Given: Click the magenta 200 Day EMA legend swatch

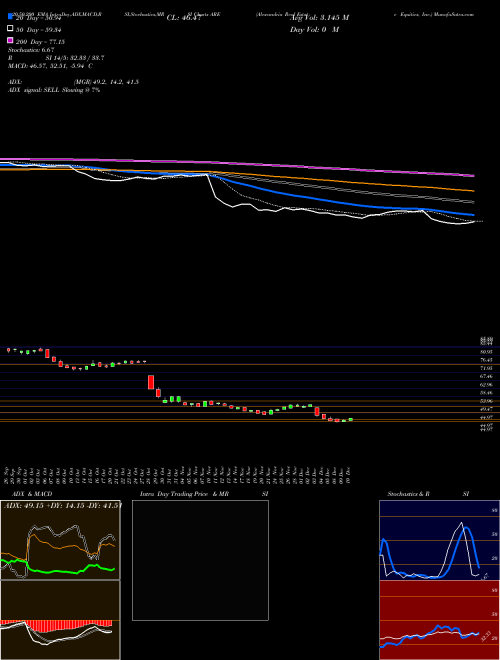Looking at the screenshot, I should 10,41.
